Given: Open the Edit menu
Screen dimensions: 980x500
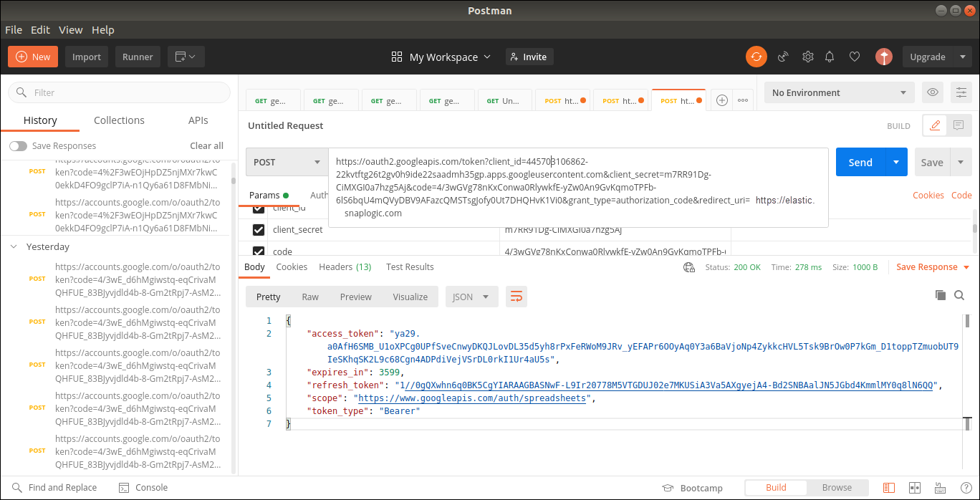Looking at the screenshot, I should (41, 30).
